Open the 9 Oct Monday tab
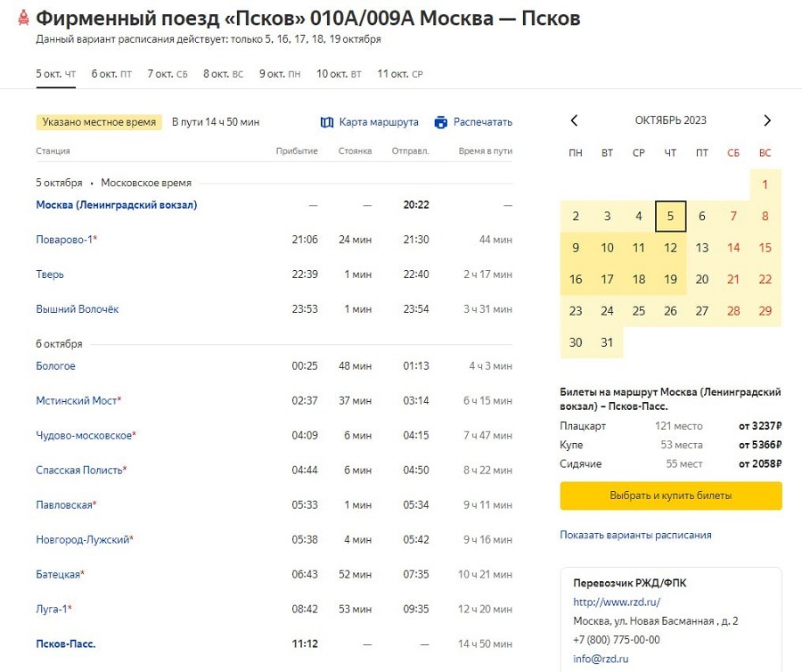Screen dimensions: 802x672 [x=280, y=74]
